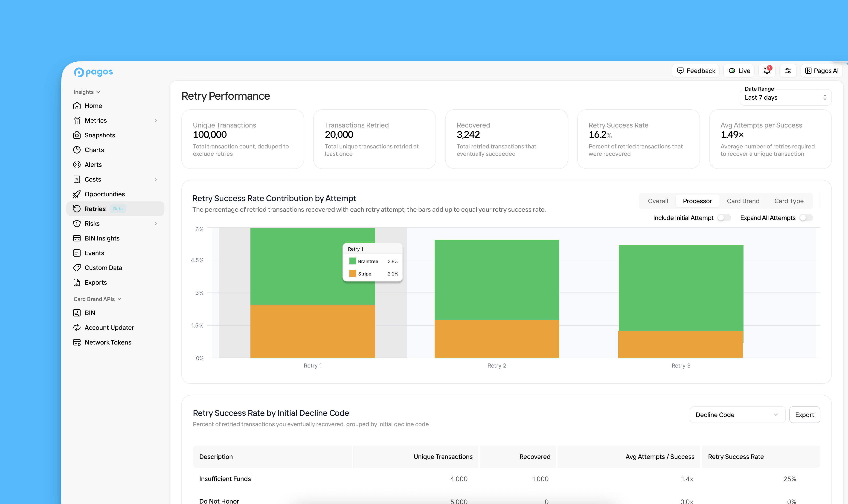This screenshot has height=504, width=848.
Task: Open the Decline Code dropdown
Action: point(737,415)
